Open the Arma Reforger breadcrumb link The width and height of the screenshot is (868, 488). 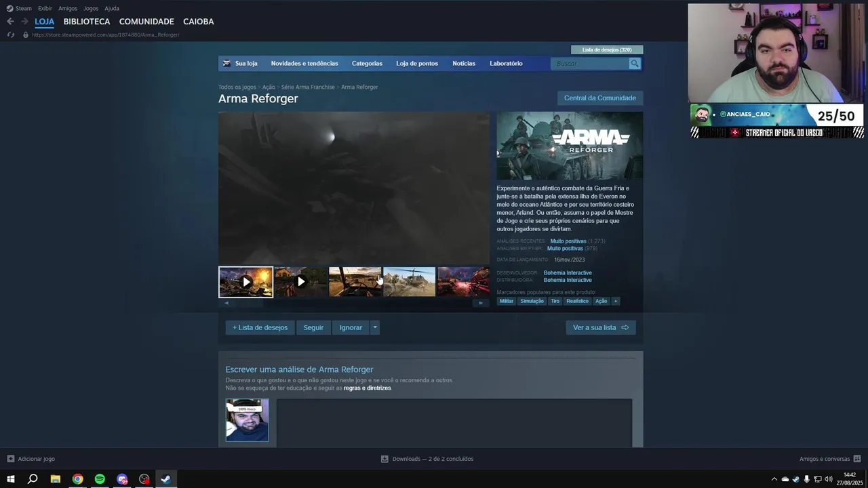pos(359,87)
